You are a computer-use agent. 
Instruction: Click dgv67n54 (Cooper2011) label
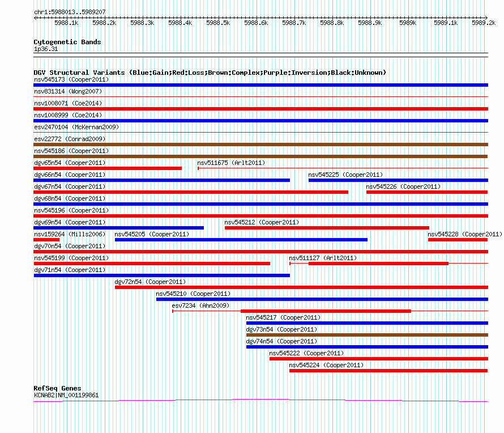click(x=70, y=186)
